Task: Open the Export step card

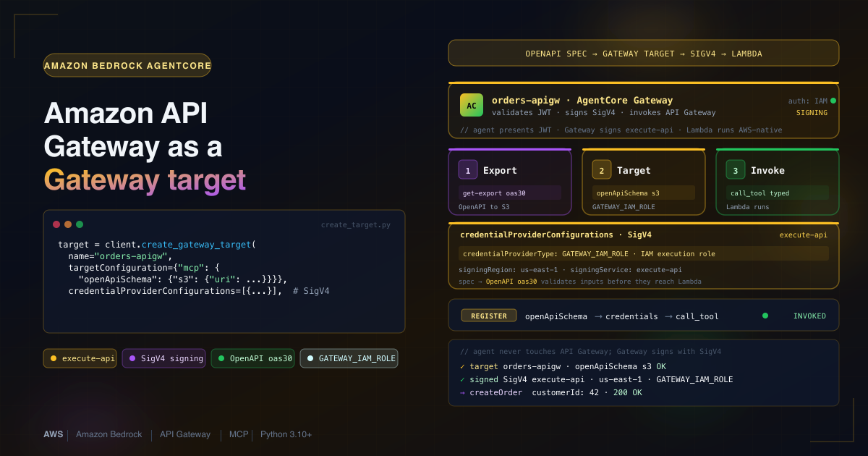Action: (510, 182)
